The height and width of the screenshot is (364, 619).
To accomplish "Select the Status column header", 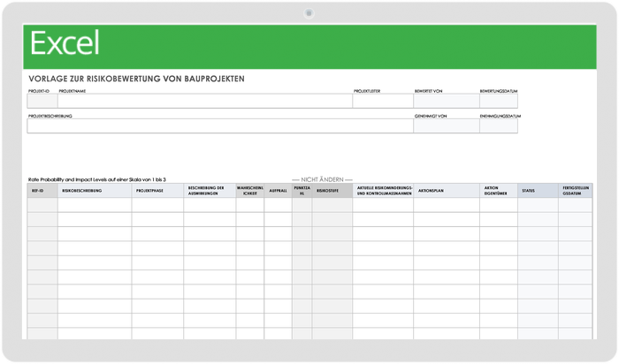I will point(538,191).
